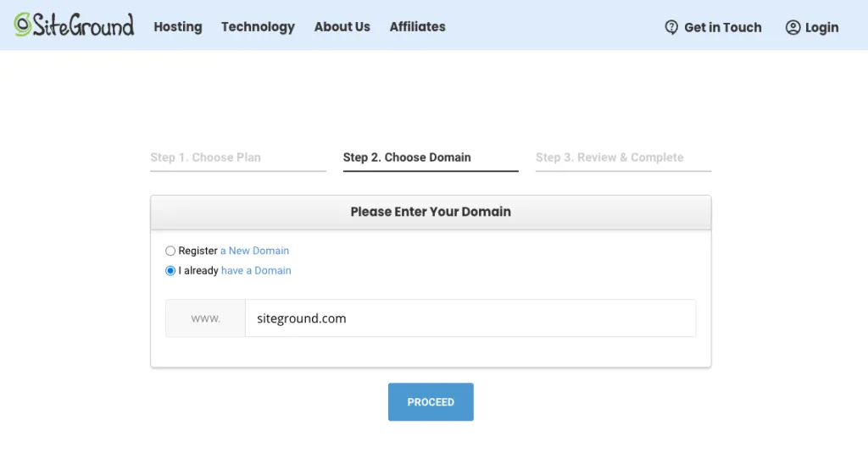Click the Get in Touch speech bubble icon
The height and width of the screenshot is (453, 868).
click(671, 27)
